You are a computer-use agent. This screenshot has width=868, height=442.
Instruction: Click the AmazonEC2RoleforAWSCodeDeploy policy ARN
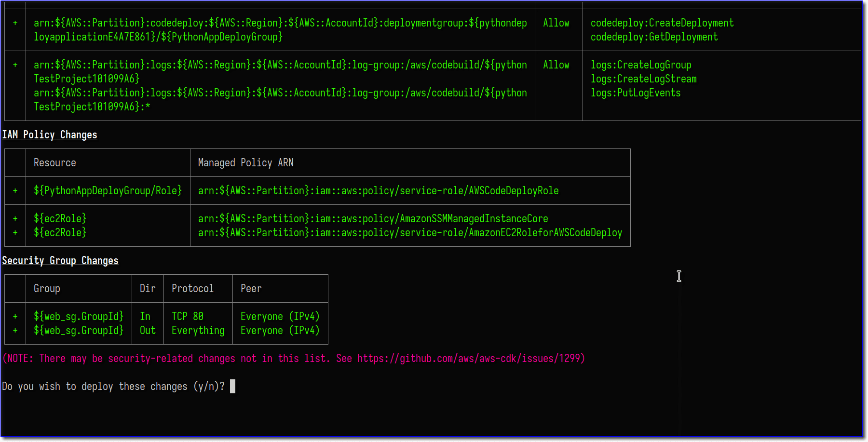click(x=410, y=233)
